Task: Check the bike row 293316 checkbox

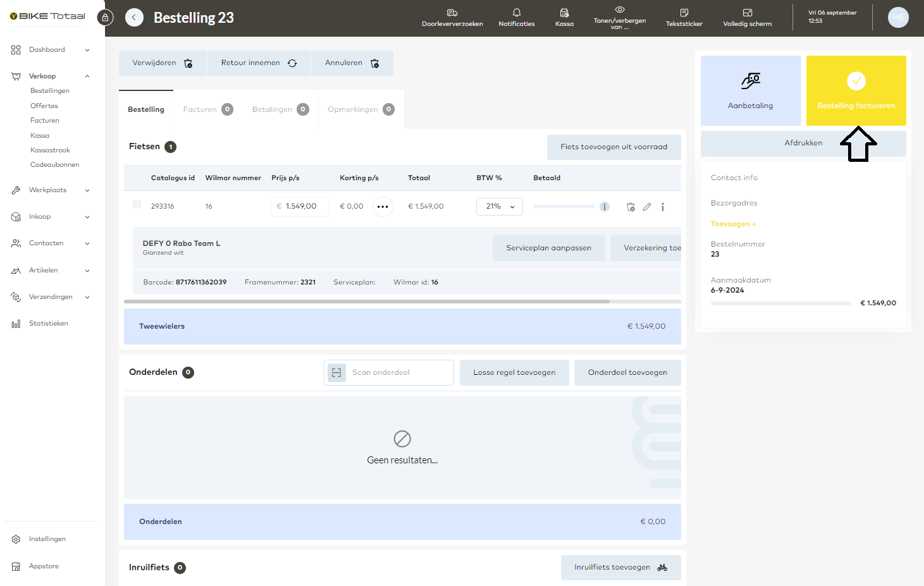Action: [x=137, y=204]
